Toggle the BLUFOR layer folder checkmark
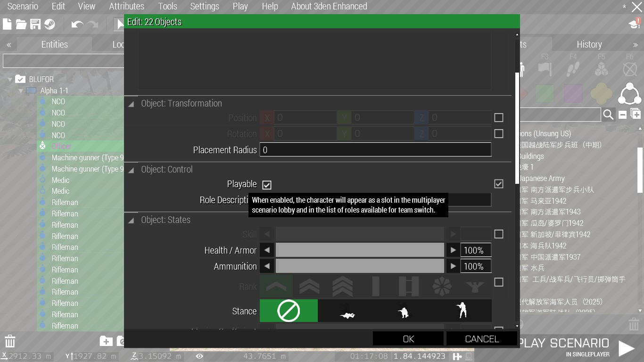644x362 pixels. pyautogui.click(x=20, y=79)
